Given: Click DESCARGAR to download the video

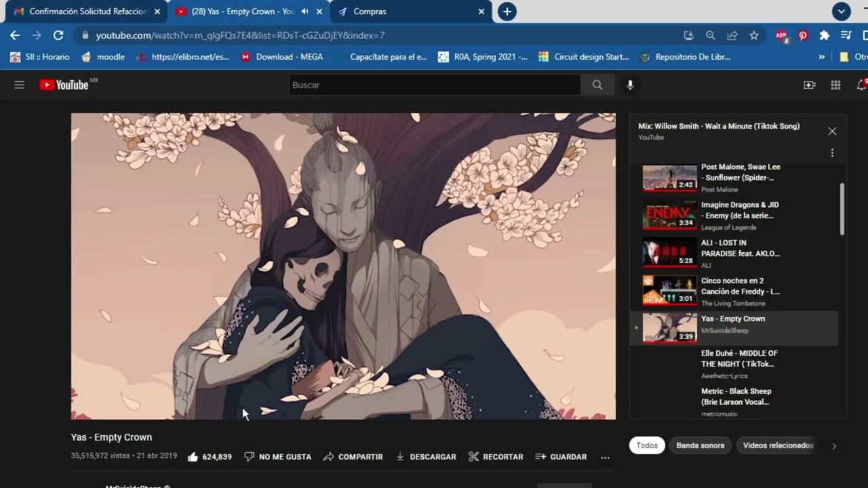Looking at the screenshot, I should pyautogui.click(x=426, y=457).
